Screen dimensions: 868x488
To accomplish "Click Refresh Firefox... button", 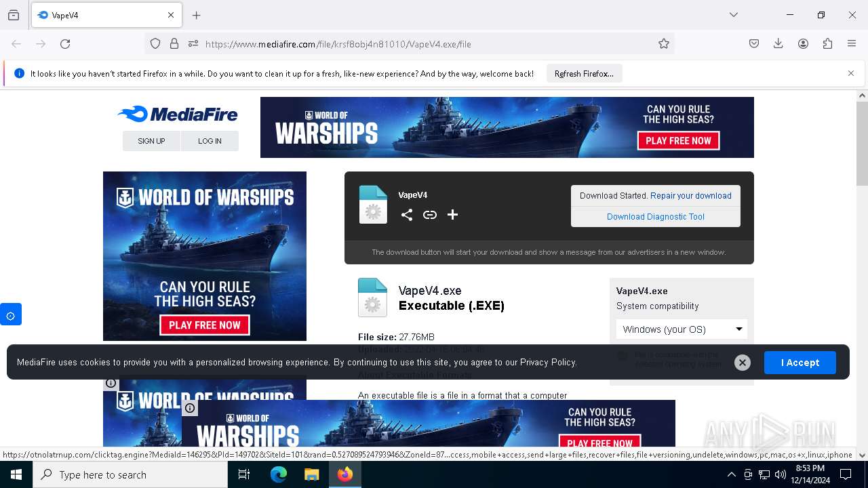I will point(584,74).
